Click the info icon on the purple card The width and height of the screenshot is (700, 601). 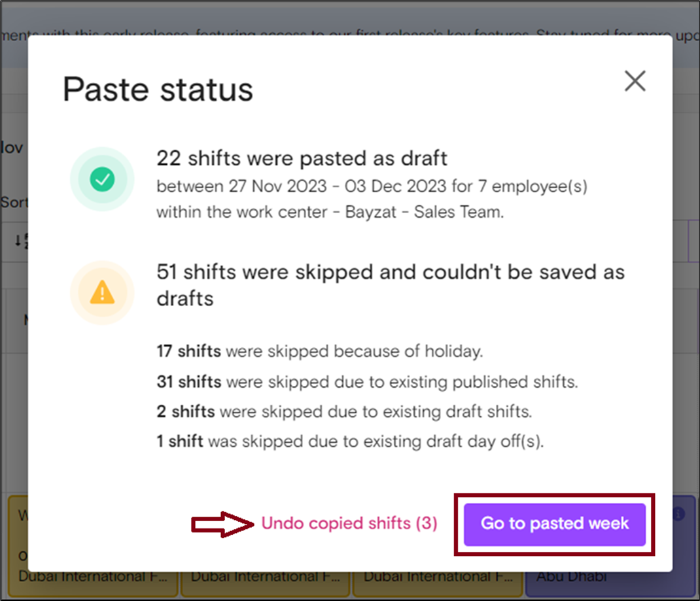678,513
